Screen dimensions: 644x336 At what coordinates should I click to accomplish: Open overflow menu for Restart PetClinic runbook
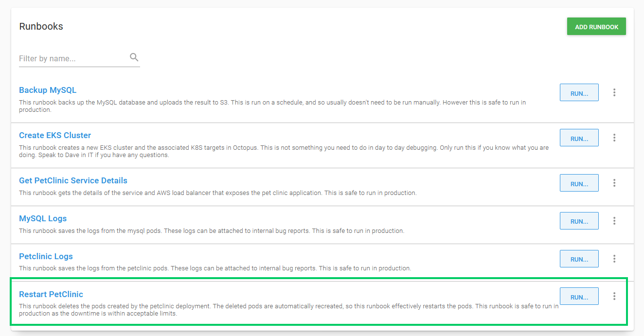coord(614,296)
